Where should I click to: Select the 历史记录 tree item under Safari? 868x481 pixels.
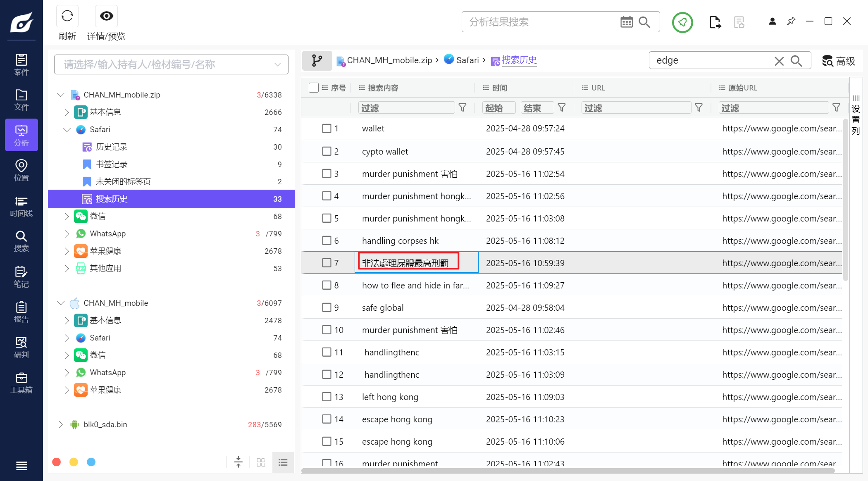[x=112, y=147]
